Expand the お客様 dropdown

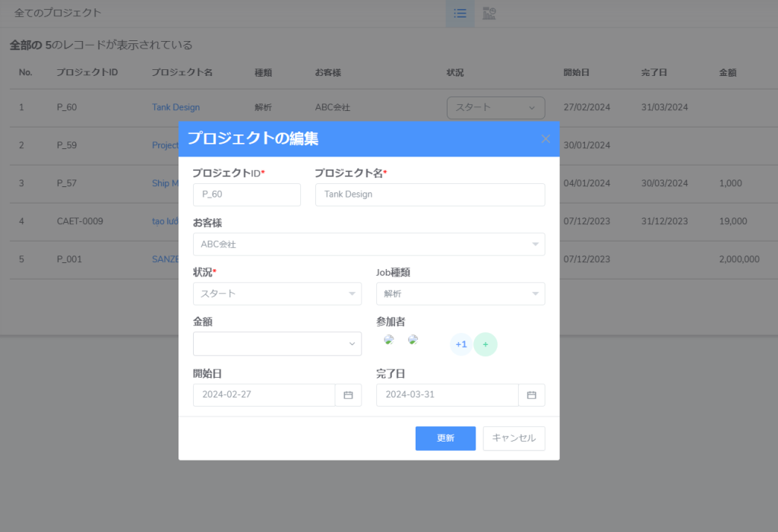[368, 245]
